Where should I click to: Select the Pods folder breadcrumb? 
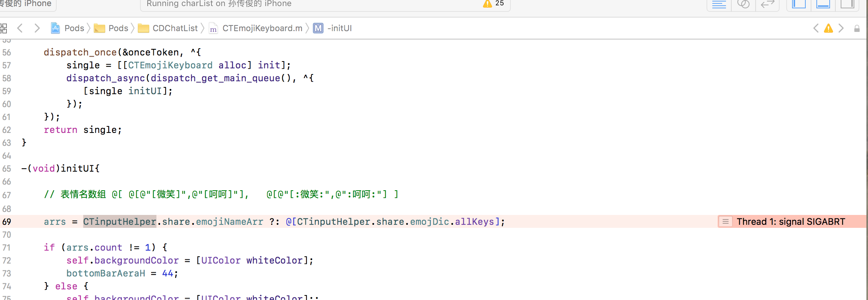(x=111, y=28)
